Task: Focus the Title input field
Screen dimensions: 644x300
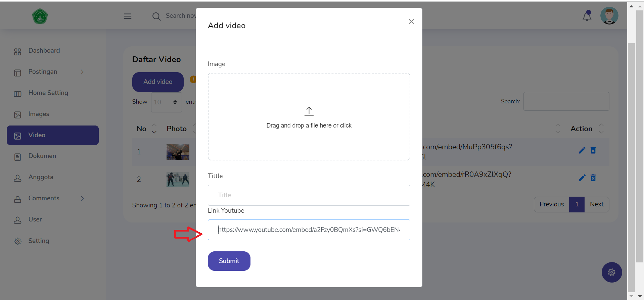Action: [309, 195]
